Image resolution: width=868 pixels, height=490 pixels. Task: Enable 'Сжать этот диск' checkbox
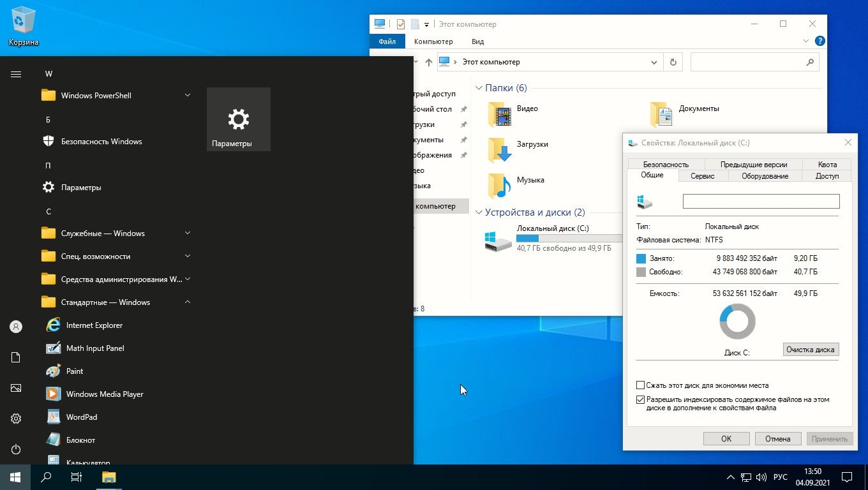tap(641, 385)
